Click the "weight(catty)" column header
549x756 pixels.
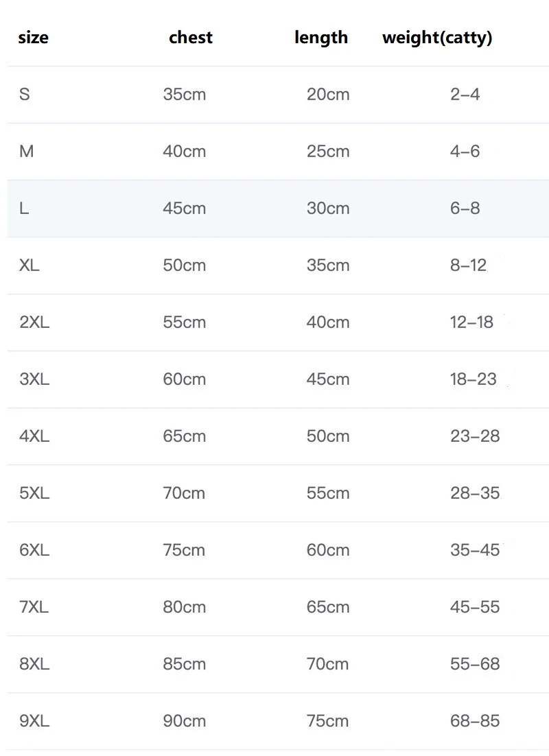(x=437, y=38)
